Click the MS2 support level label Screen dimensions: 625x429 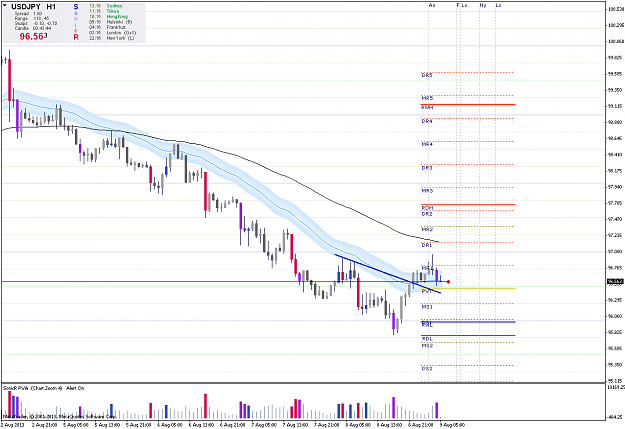point(427,346)
